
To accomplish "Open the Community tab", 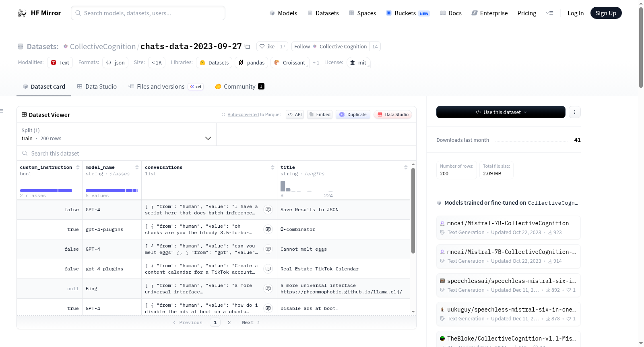I will point(239,87).
